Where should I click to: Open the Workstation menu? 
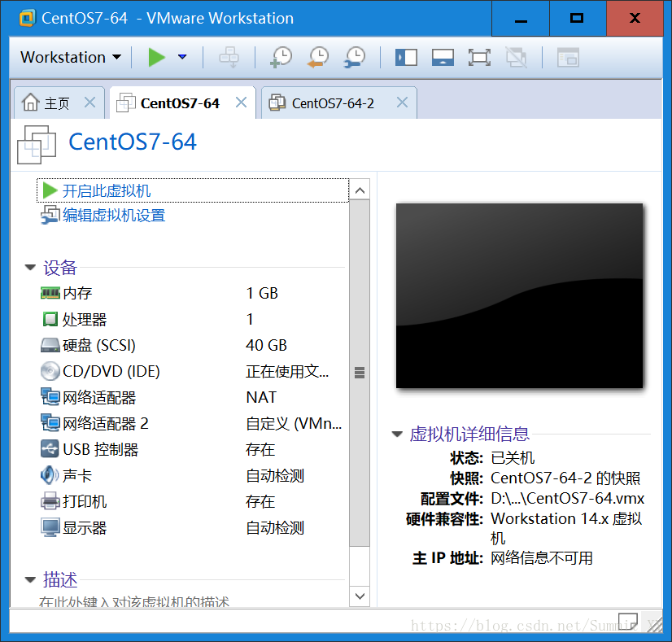(71, 57)
